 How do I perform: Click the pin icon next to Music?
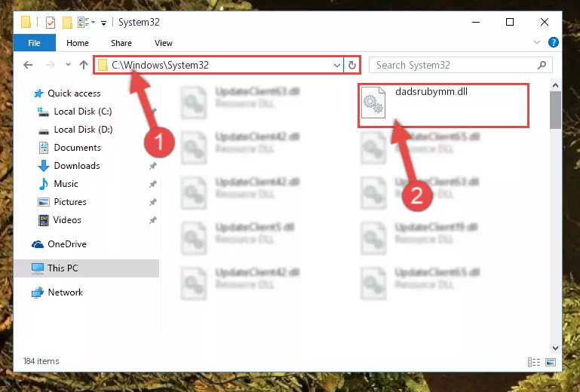[152, 184]
